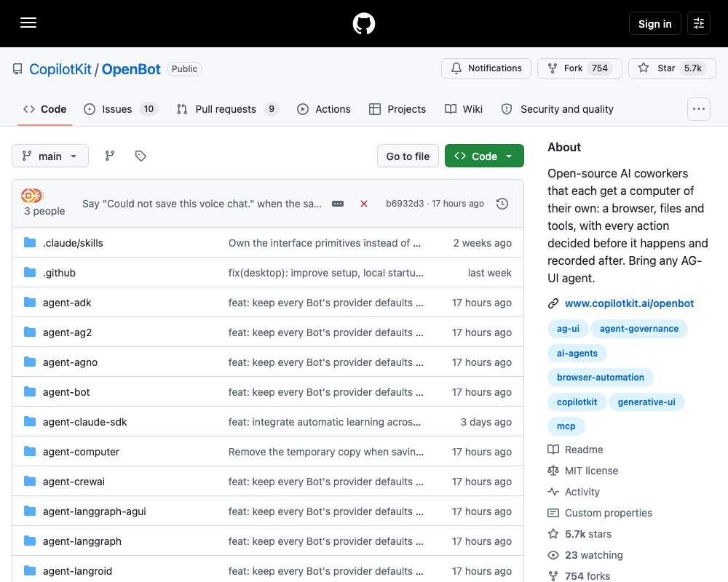
Task: Click folder icon for agent-claude-sdk row
Action: coord(30,421)
